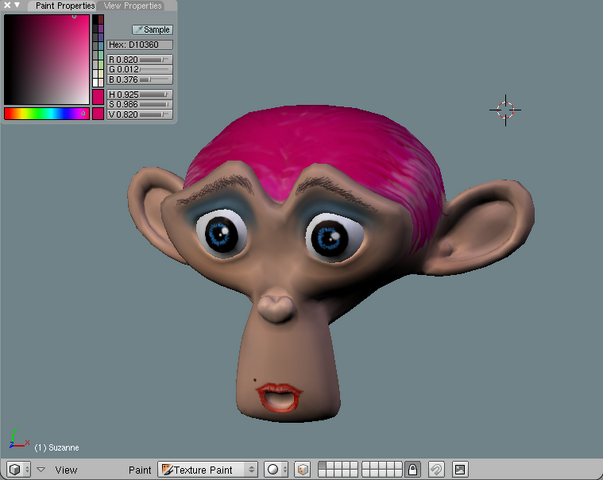Click the render image icon in header
The width and height of the screenshot is (603, 480).
460,470
